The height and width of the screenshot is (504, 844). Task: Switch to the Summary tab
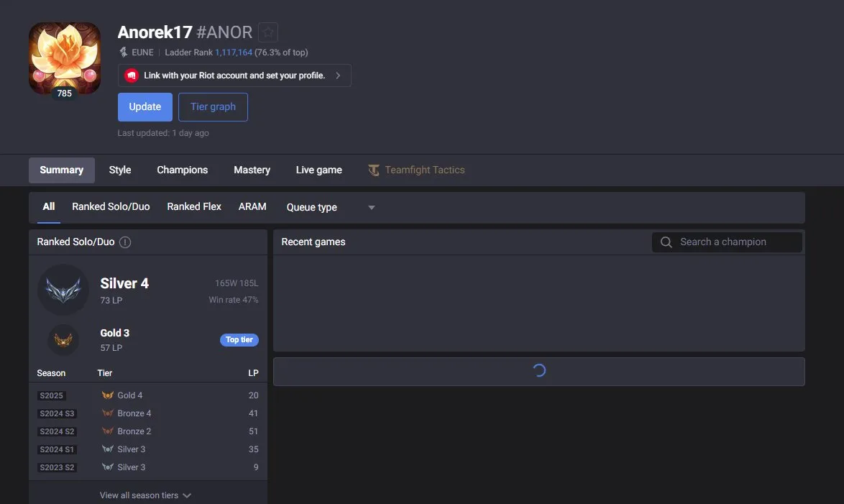click(x=61, y=170)
